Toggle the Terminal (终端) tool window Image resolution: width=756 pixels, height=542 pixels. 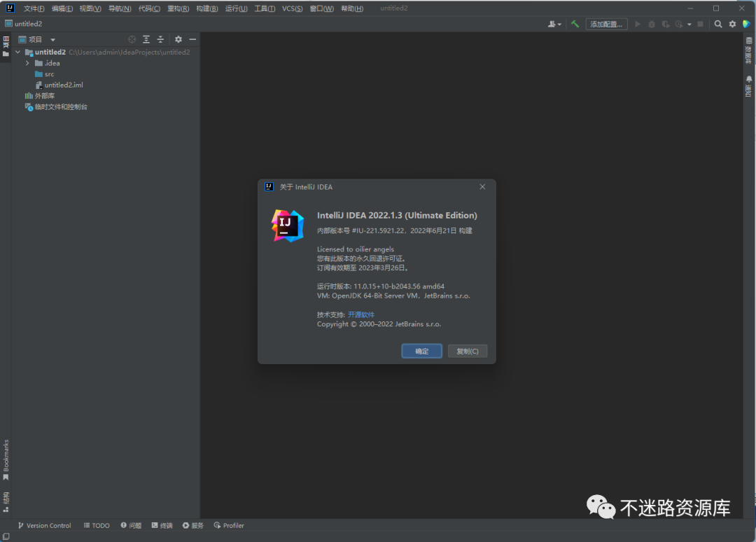(x=162, y=525)
